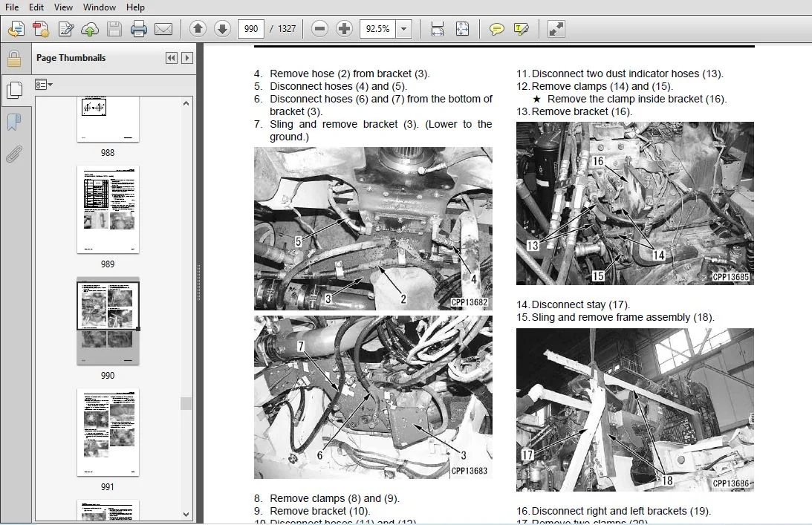812x525 pixels.
Task: Click thumbnail label 989
Action: tap(108, 264)
